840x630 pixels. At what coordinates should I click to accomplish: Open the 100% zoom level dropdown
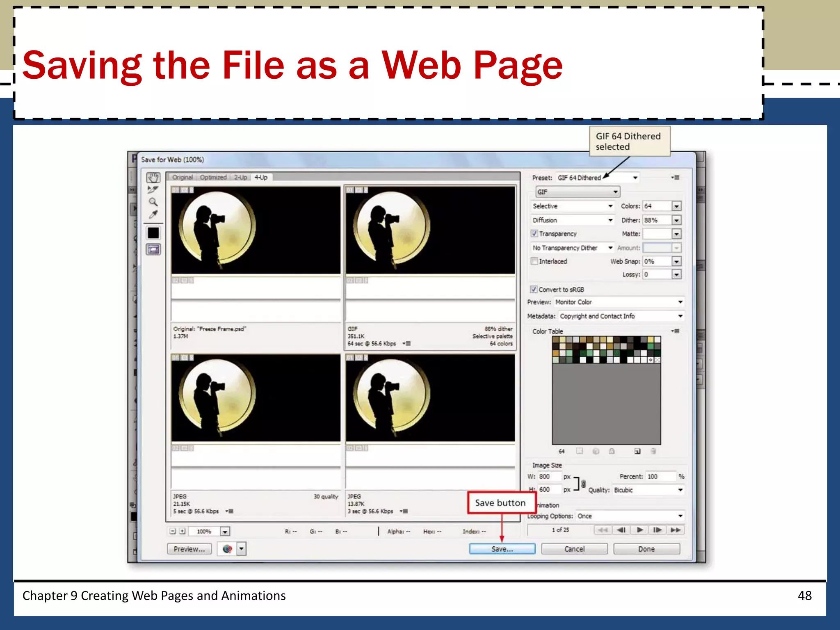[225, 532]
